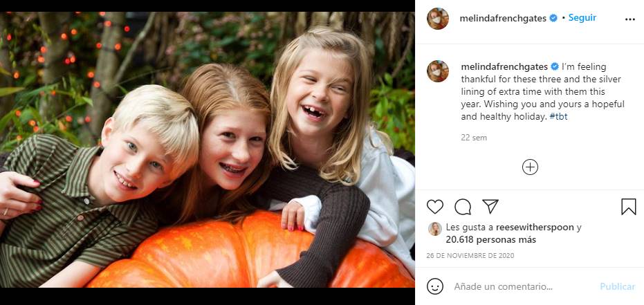Click header profile avatar picture
Screen dimensions: 644x305
click(438, 19)
